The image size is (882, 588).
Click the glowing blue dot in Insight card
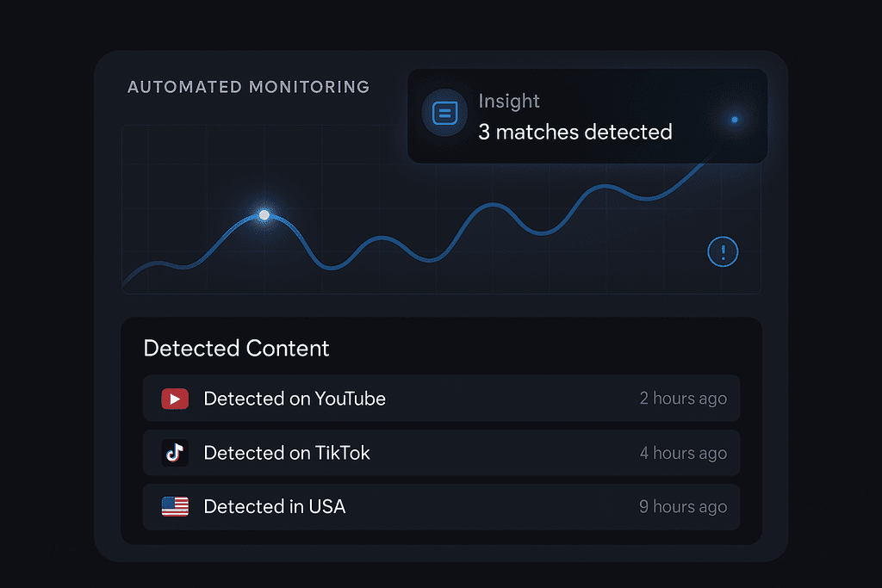(734, 119)
